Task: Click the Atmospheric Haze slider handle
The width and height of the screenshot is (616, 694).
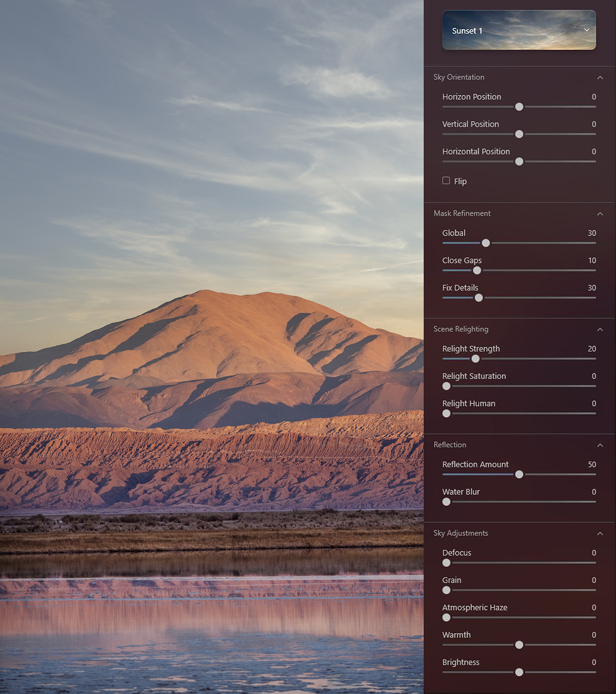Action: [446, 618]
